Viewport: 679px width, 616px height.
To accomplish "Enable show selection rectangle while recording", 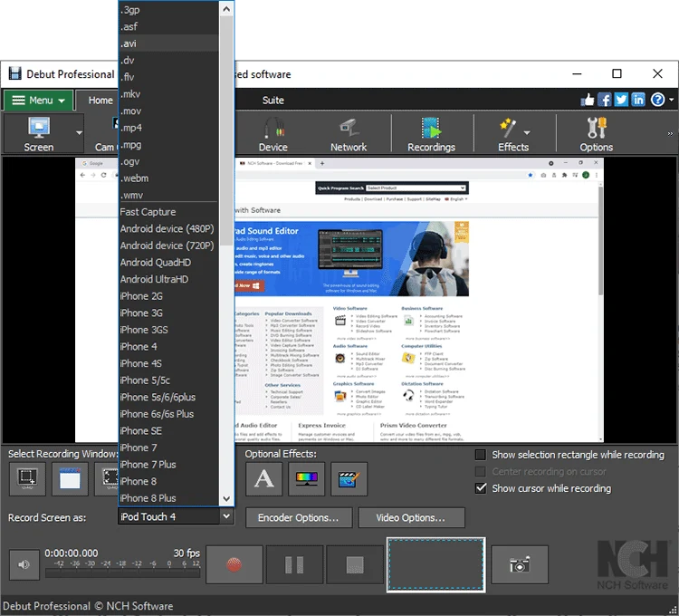I will click(x=481, y=455).
